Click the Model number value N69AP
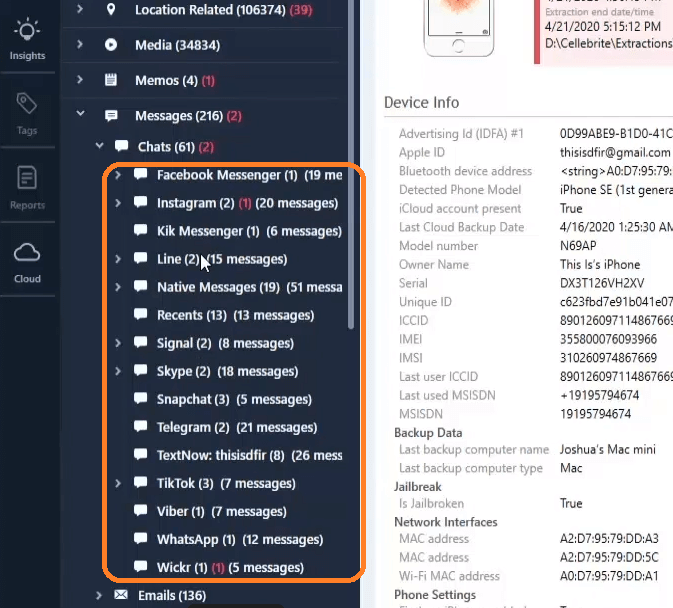Image resolution: width=673 pixels, height=608 pixels. click(578, 246)
